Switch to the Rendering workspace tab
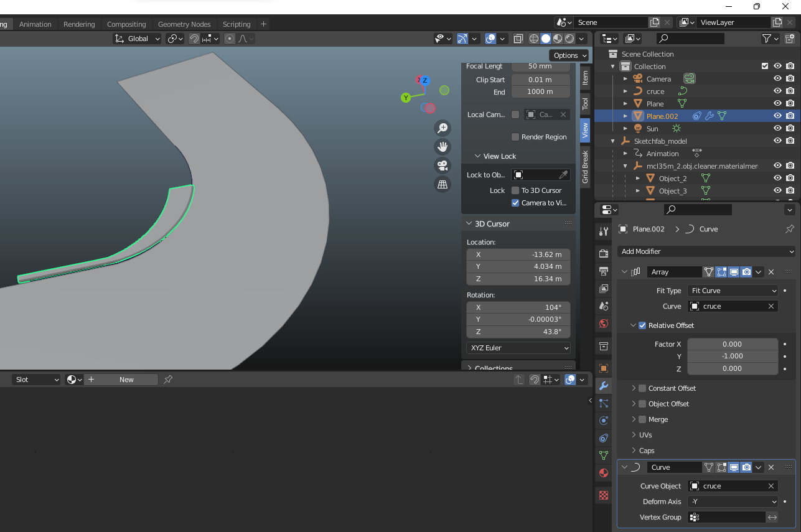Image resolution: width=801 pixels, height=532 pixels. 79,24
